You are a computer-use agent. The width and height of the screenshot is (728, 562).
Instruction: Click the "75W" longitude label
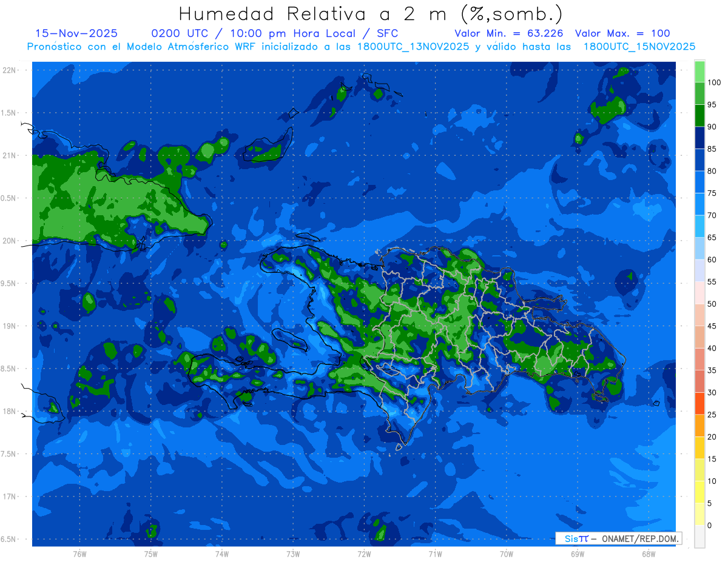point(151,554)
